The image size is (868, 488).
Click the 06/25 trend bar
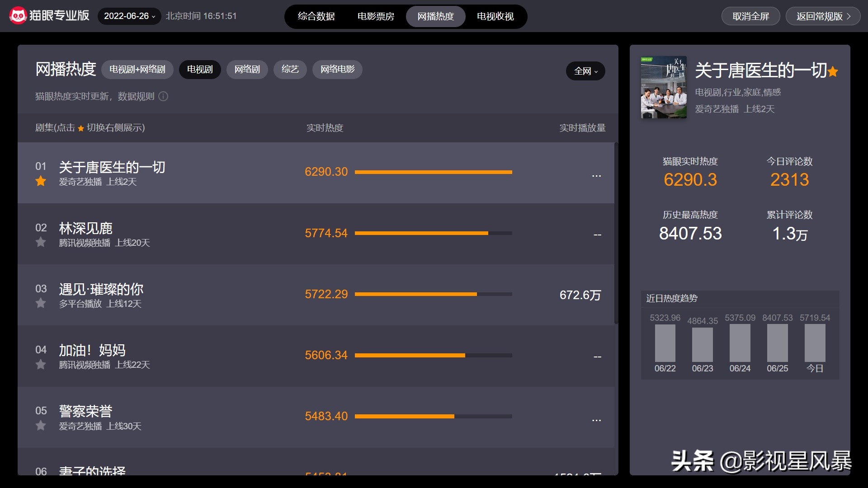click(777, 343)
